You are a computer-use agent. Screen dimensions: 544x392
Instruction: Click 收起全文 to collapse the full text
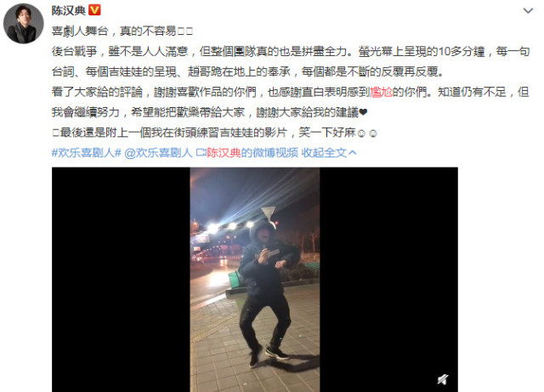(324, 152)
